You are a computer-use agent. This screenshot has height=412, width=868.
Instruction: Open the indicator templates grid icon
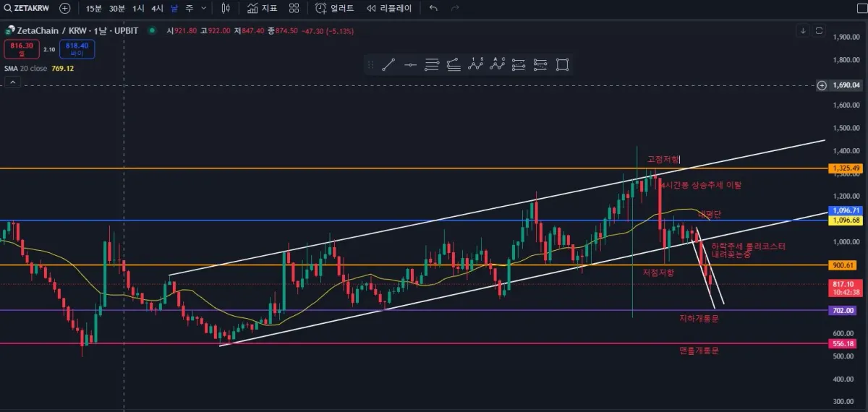(x=294, y=8)
